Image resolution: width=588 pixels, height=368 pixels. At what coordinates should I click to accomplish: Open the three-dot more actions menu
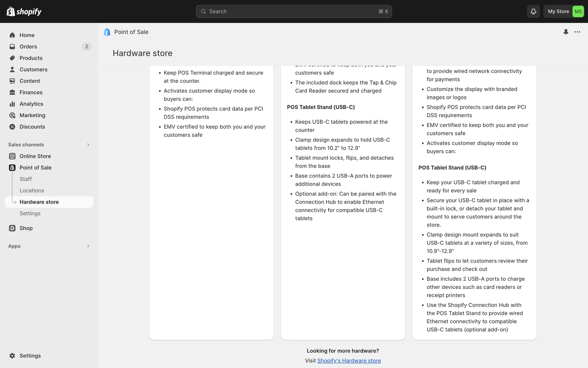coord(577,32)
